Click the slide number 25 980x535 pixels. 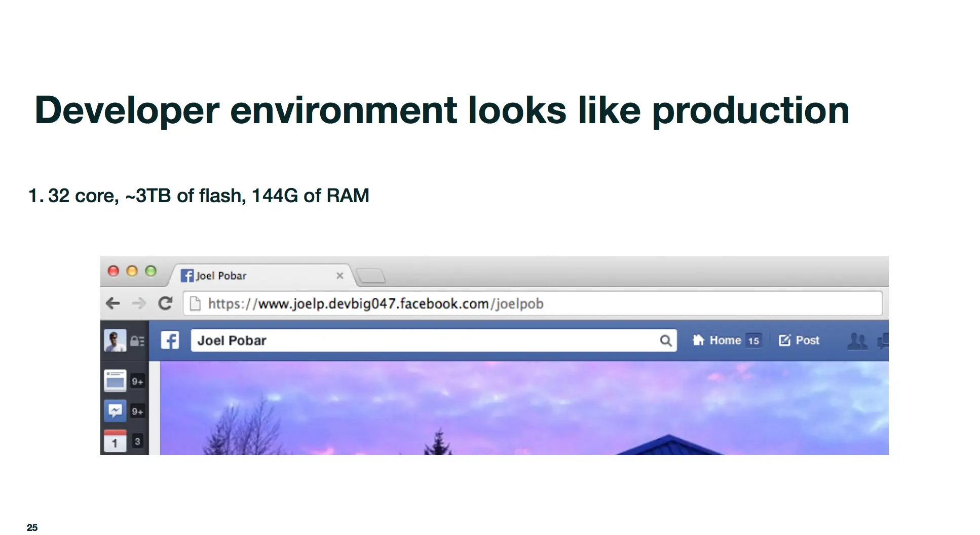tap(32, 527)
